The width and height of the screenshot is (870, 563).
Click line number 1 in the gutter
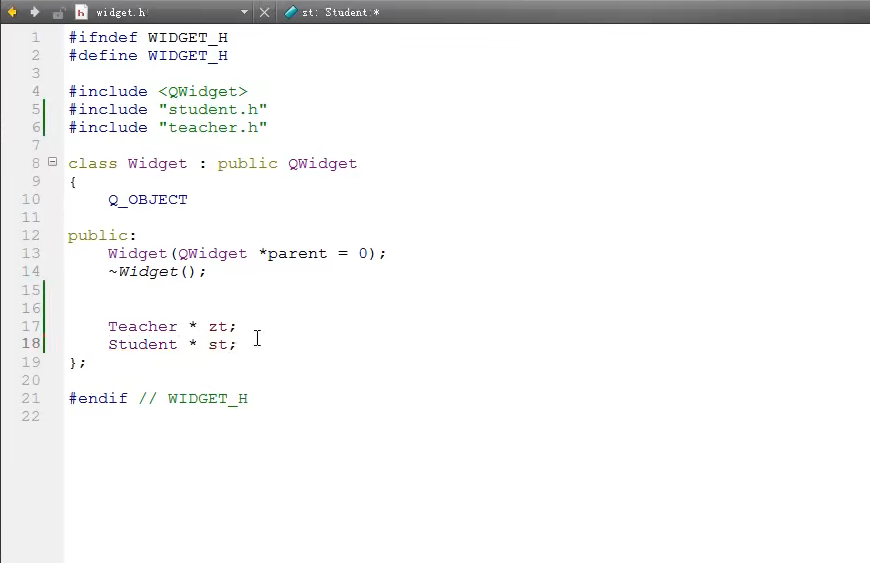pyautogui.click(x=36, y=37)
